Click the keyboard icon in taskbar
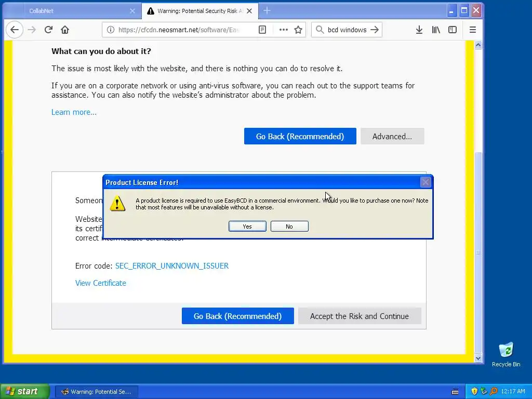This screenshot has height=399, width=532. 455,392
